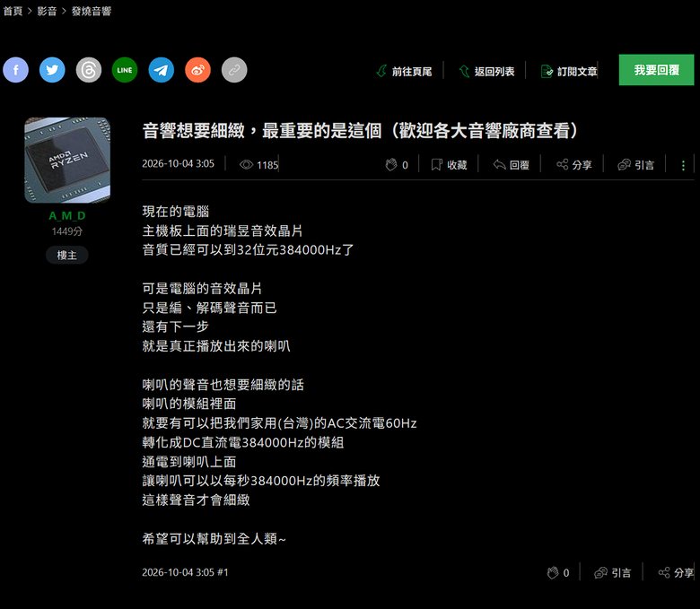Image resolution: width=700 pixels, height=609 pixels.
Task: Click the line 希望可以幫助到全人類~
Action: click(x=214, y=539)
